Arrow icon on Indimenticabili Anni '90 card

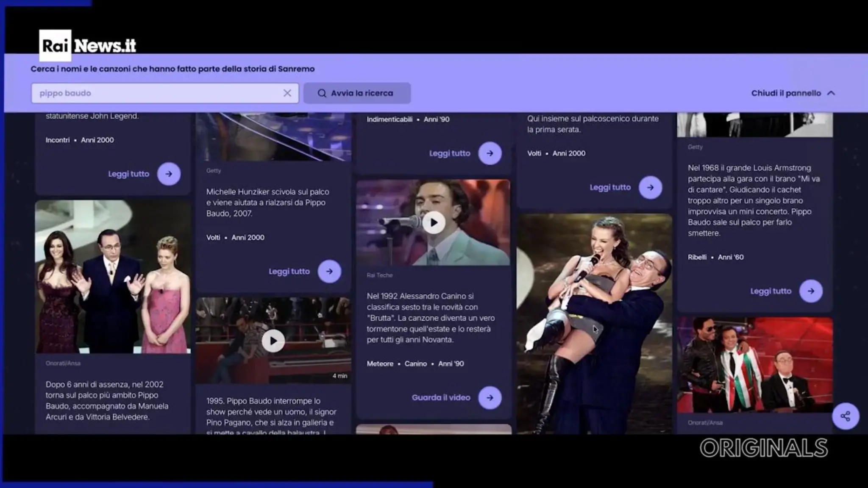pyautogui.click(x=490, y=153)
